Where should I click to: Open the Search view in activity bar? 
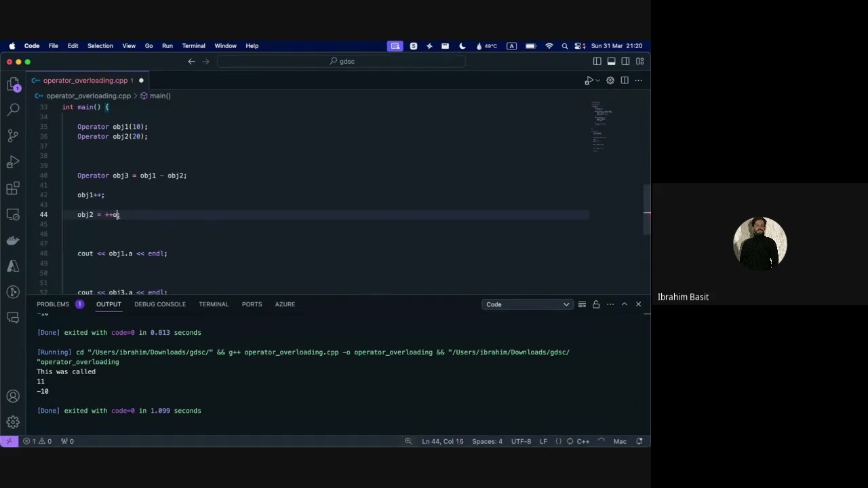pos(13,110)
